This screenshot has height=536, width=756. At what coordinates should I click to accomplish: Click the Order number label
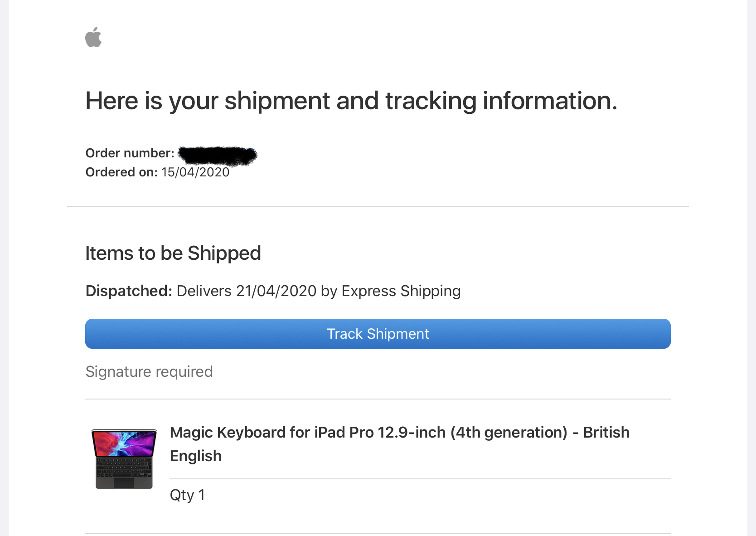[130, 153]
